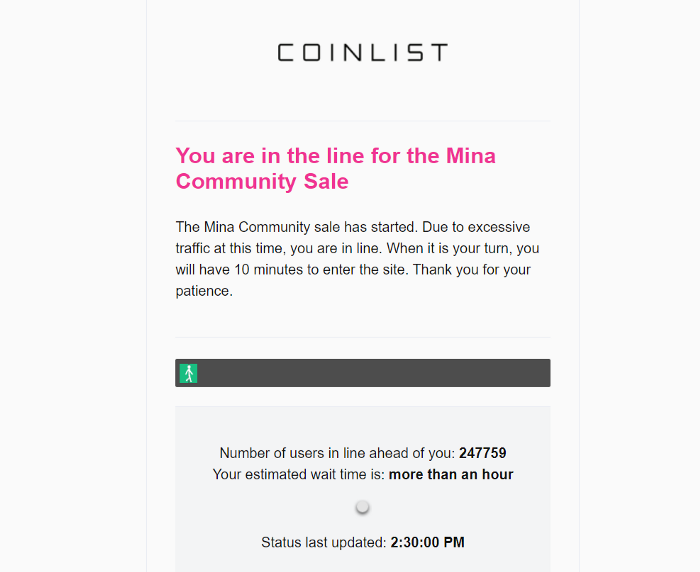Click the loading spinner circle

pos(362,507)
